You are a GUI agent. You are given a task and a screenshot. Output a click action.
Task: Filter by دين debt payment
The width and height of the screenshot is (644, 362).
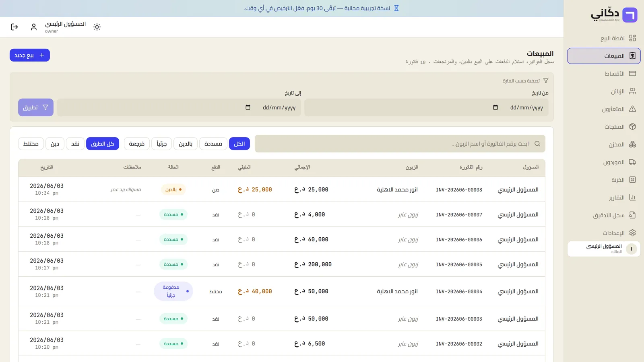point(55,144)
